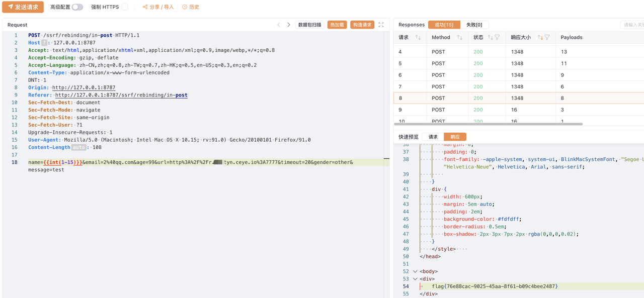The width and height of the screenshot is (644, 298).
Task: Click the keyword search field in Responses
Action: [632, 25]
